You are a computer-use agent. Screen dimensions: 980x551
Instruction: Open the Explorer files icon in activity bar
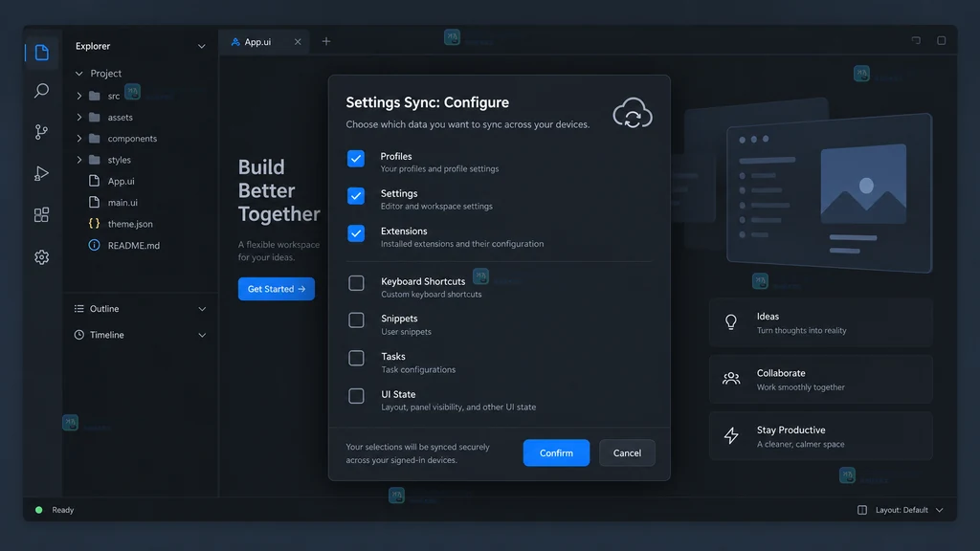coord(41,53)
